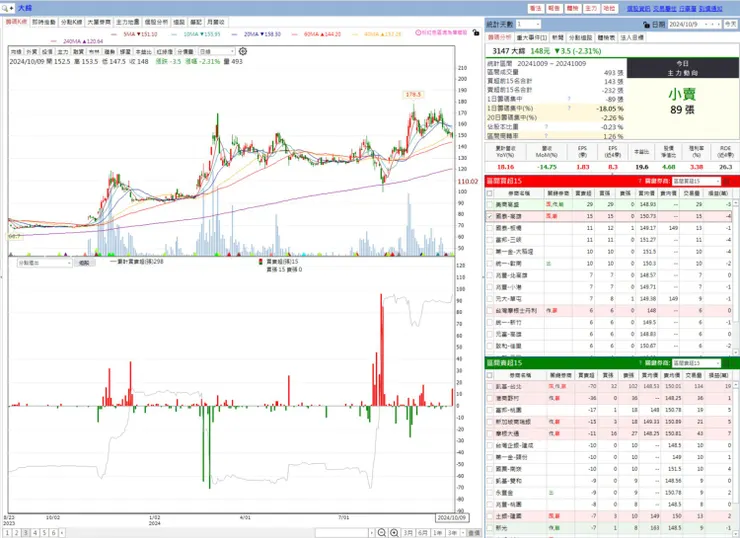Zoom in chart with plus magnifier
Screen dimensions: 740x538
point(394,532)
